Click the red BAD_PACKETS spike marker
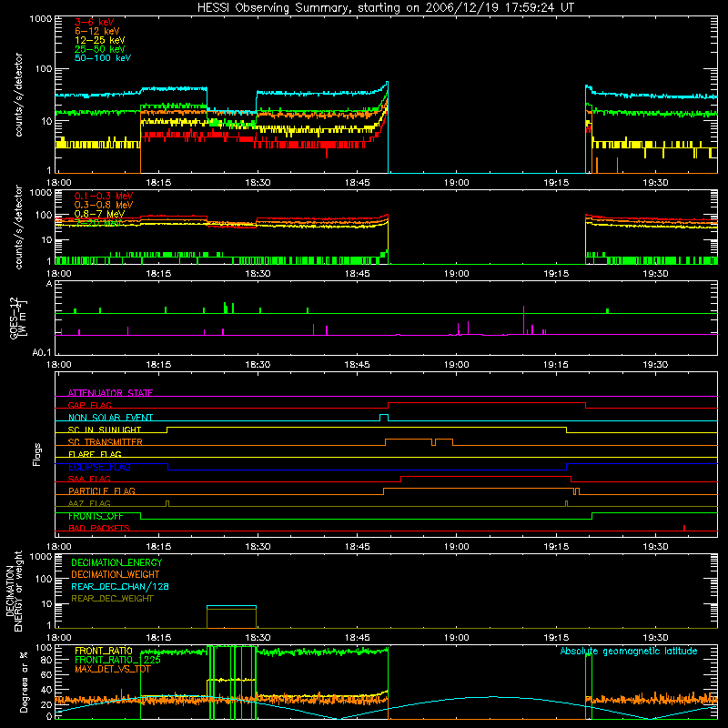 (684, 528)
